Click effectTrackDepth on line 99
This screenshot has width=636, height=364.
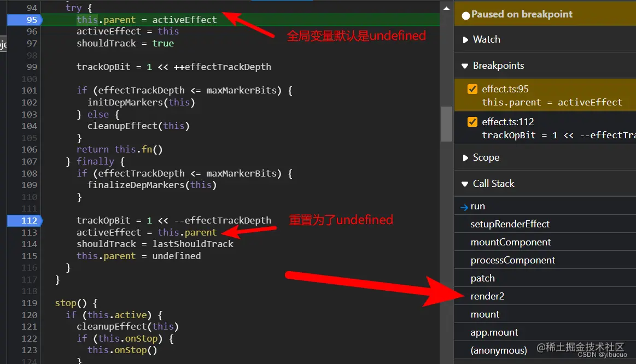[227, 67]
